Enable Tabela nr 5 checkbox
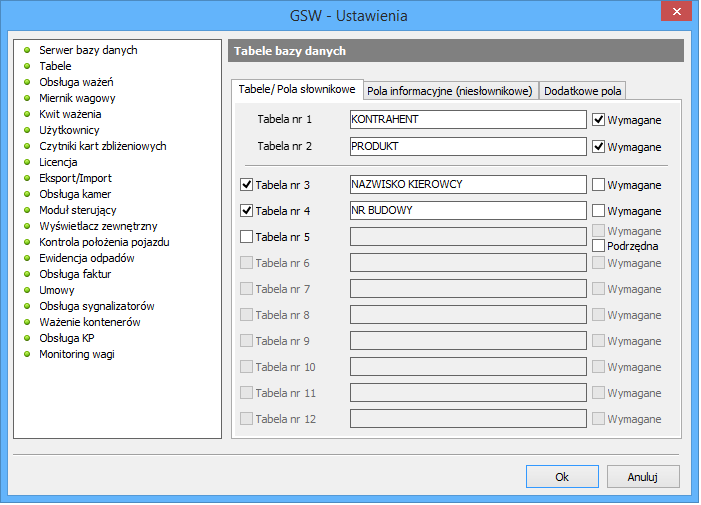 point(247,237)
